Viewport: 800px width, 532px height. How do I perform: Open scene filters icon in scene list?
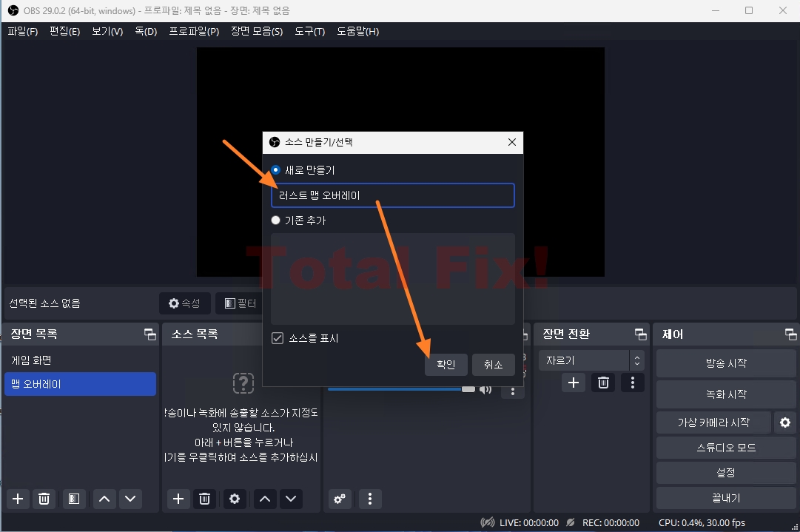[74, 499]
